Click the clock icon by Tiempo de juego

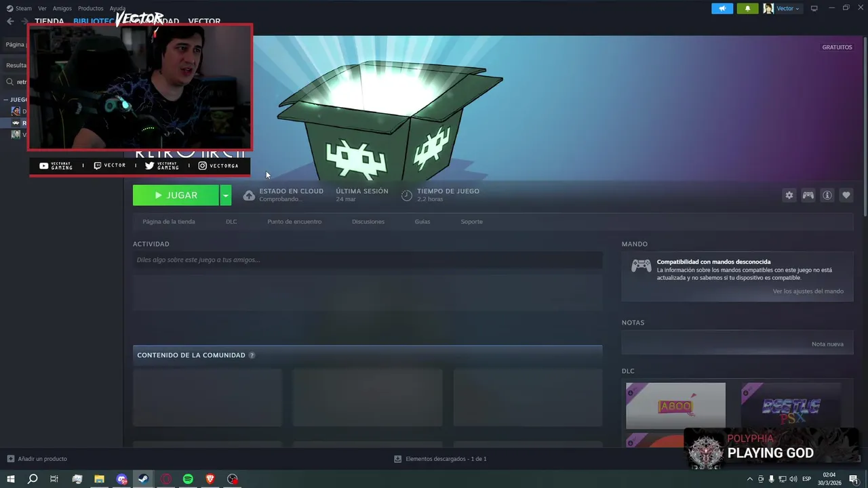point(406,195)
